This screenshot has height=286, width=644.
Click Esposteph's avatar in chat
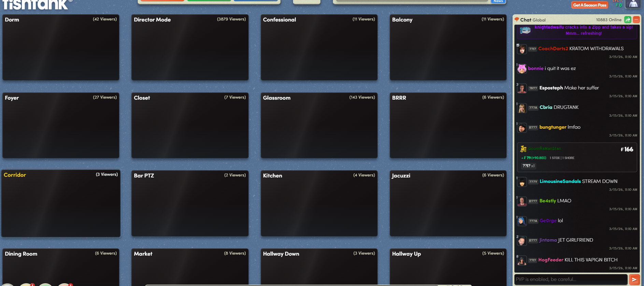522,88
